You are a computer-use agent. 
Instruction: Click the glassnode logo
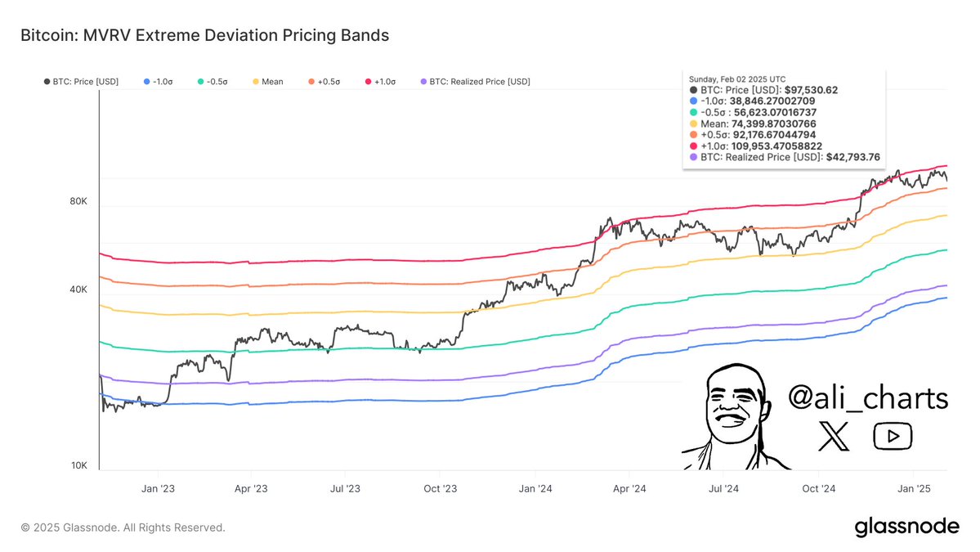906,527
